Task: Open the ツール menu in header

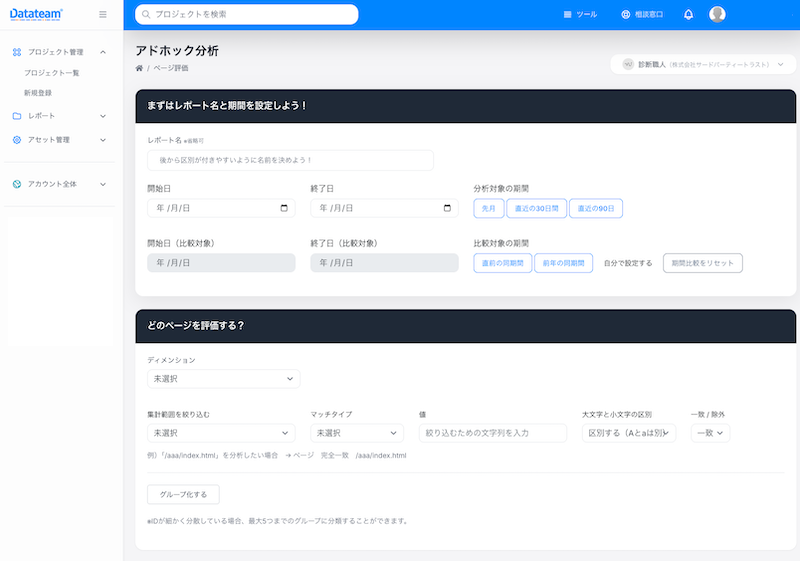Action: click(580, 14)
